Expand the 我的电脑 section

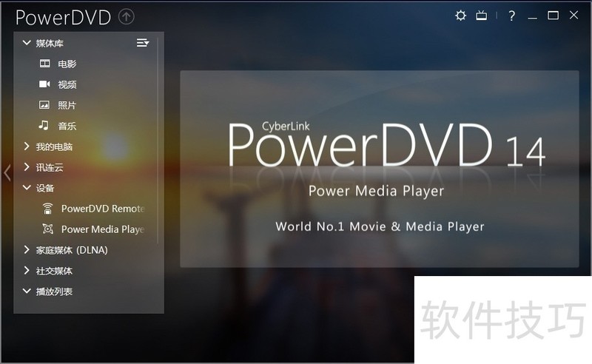27,146
